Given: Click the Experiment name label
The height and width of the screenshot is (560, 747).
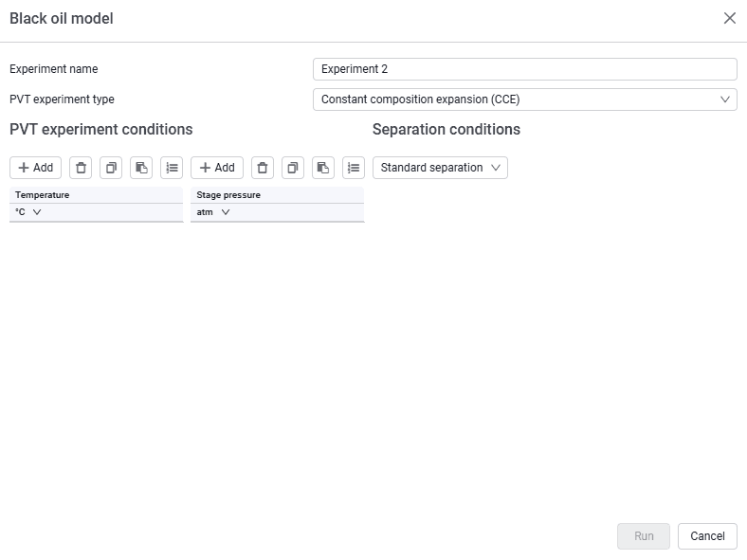Looking at the screenshot, I should (x=54, y=69).
